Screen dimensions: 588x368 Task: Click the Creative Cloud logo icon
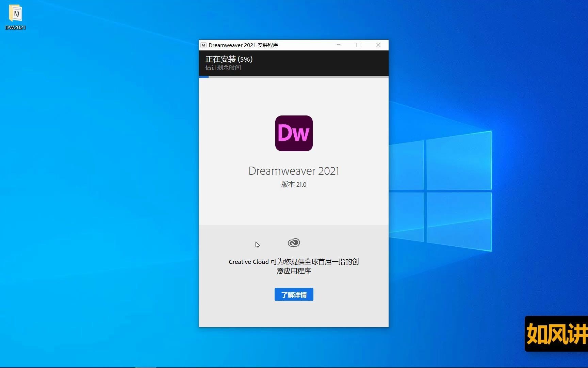294,243
